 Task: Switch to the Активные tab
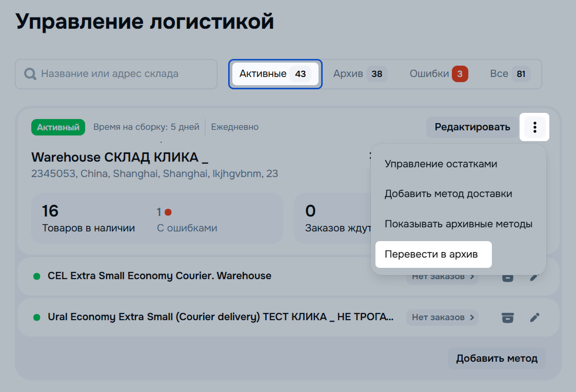click(275, 74)
